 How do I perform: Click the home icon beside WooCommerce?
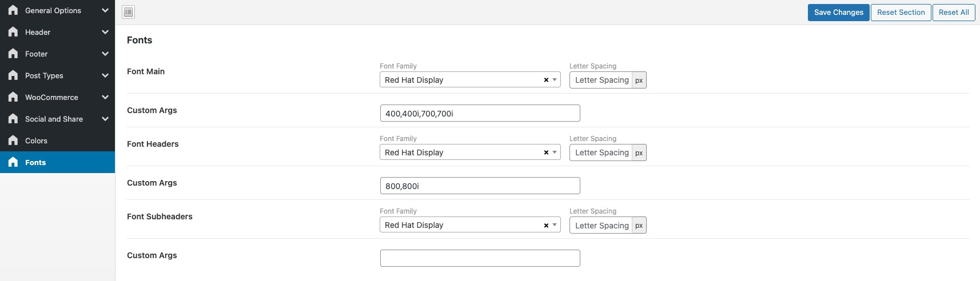13,97
